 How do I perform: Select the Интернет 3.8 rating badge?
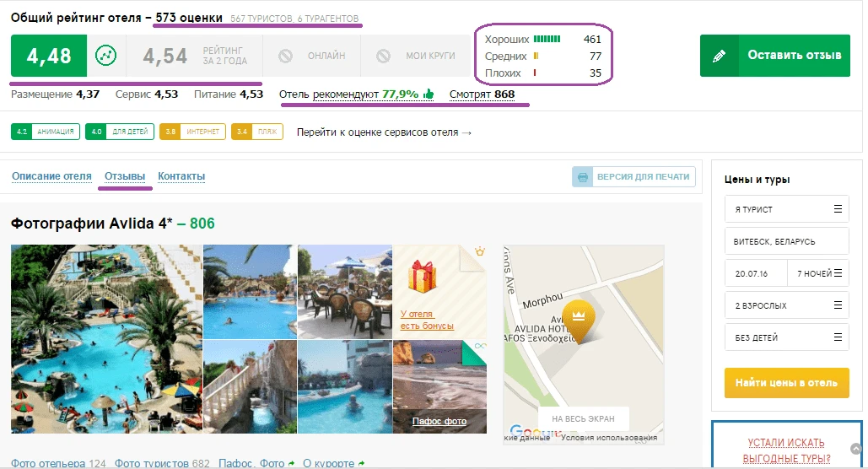tap(192, 132)
